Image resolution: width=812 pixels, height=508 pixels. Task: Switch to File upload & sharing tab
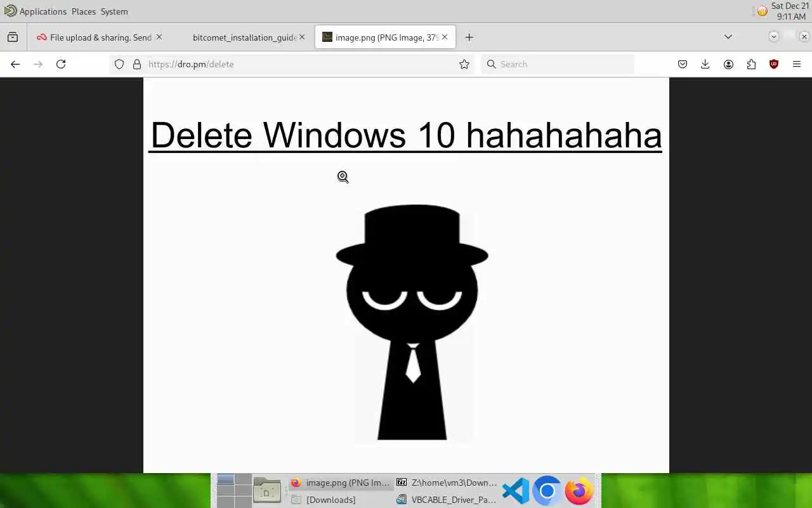[x=100, y=37]
